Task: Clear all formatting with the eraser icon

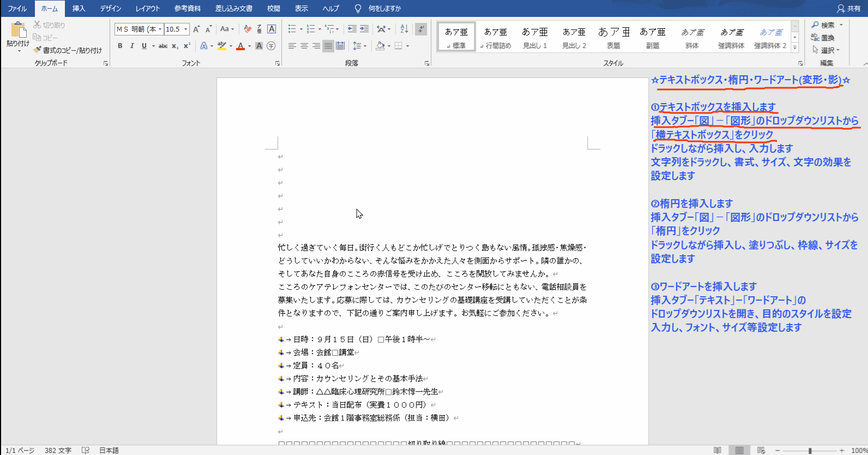Action: (248, 29)
